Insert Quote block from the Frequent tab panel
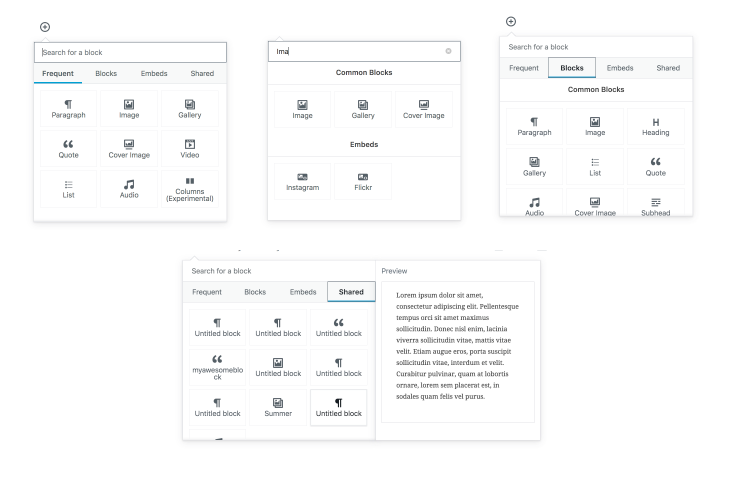The image size is (742, 482). pos(69,149)
